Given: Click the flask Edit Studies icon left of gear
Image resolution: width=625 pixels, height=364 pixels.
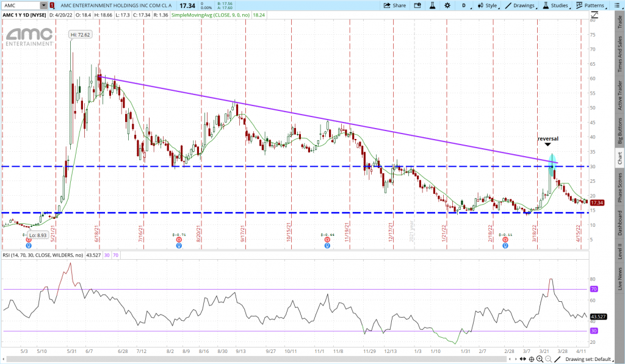Looking at the screenshot, I should [431, 5].
